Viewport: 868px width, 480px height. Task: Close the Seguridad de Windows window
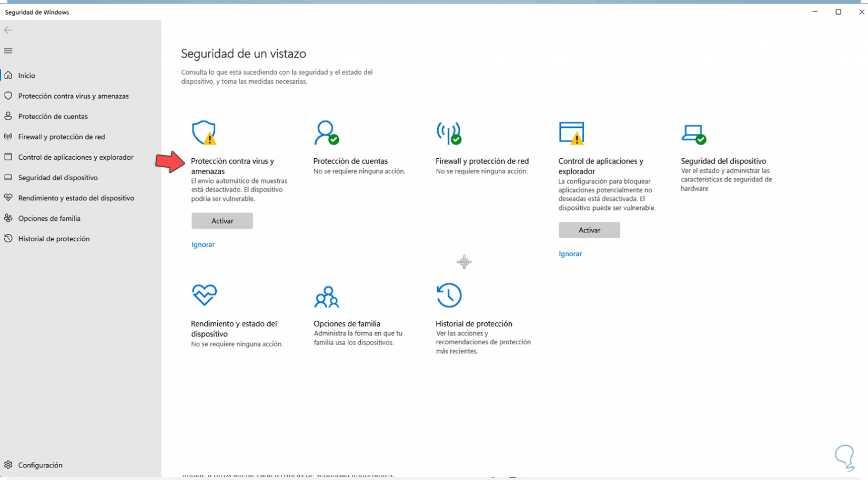pyautogui.click(x=861, y=12)
